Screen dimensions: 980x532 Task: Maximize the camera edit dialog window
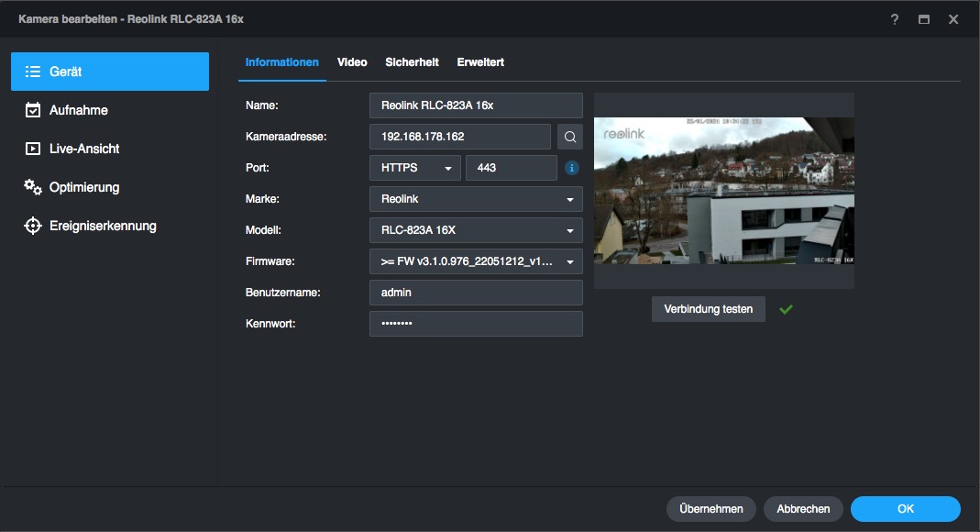pos(924,19)
